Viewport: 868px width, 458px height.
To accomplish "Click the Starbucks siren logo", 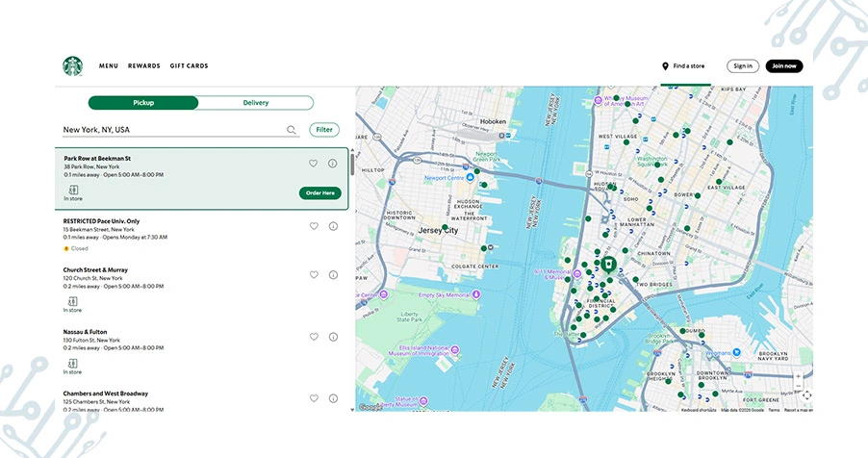I will (x=73, y=66).
